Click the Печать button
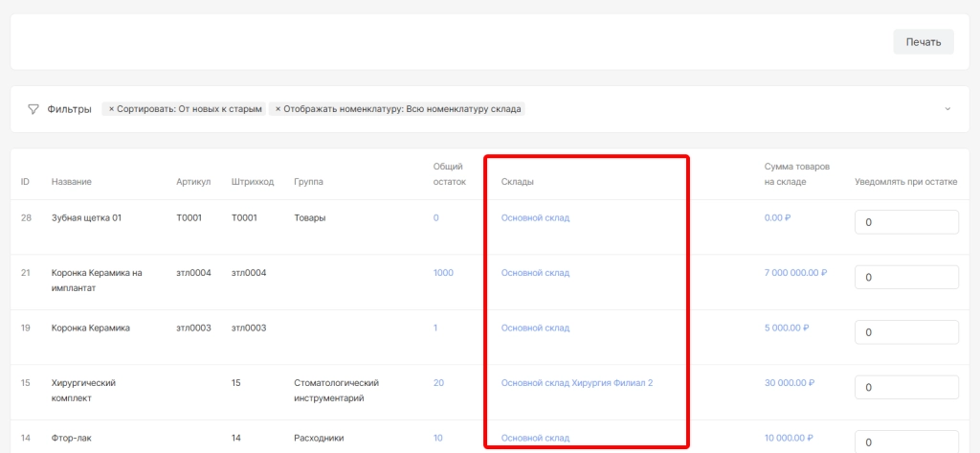This screenshot has height=453, width=980. [923, 42]
